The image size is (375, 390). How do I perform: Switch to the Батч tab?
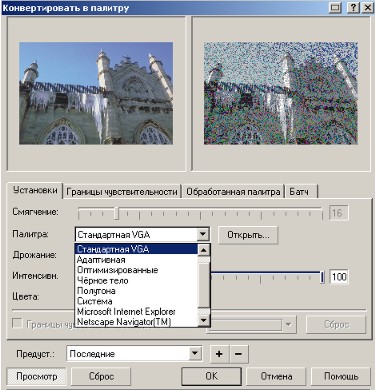point(299,192)
